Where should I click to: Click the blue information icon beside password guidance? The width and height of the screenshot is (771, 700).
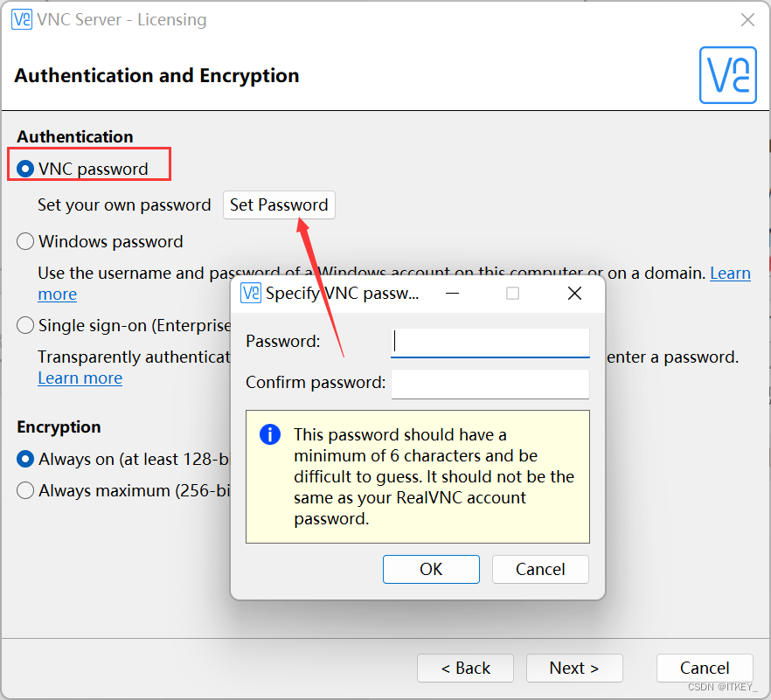coord(269,434)
